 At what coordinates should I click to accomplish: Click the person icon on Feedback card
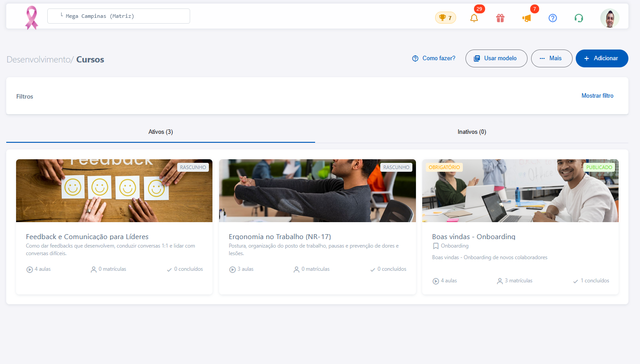pos(94,269)
